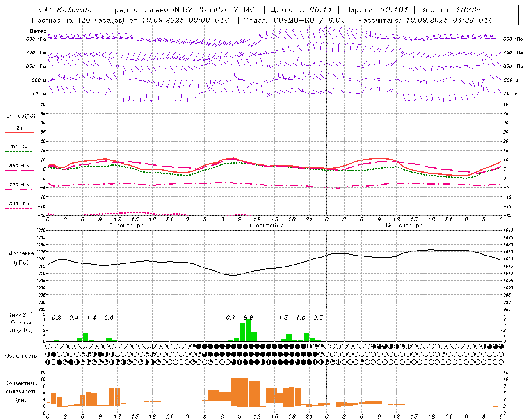The image size is (525, 420).
Task: Click the 0.7 precipitation total value
Action: pyautogui.click(x=231, y=318)
